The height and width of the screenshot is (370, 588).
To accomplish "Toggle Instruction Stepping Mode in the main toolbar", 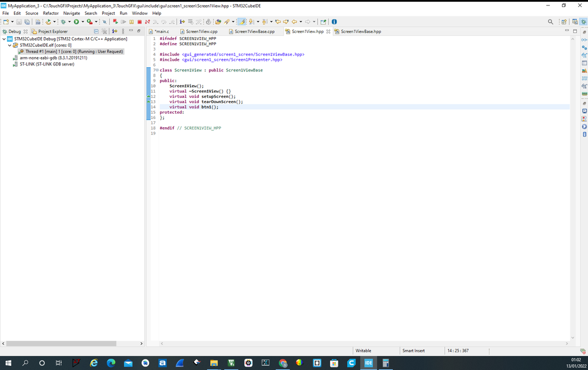I will [x=182, y=22].
